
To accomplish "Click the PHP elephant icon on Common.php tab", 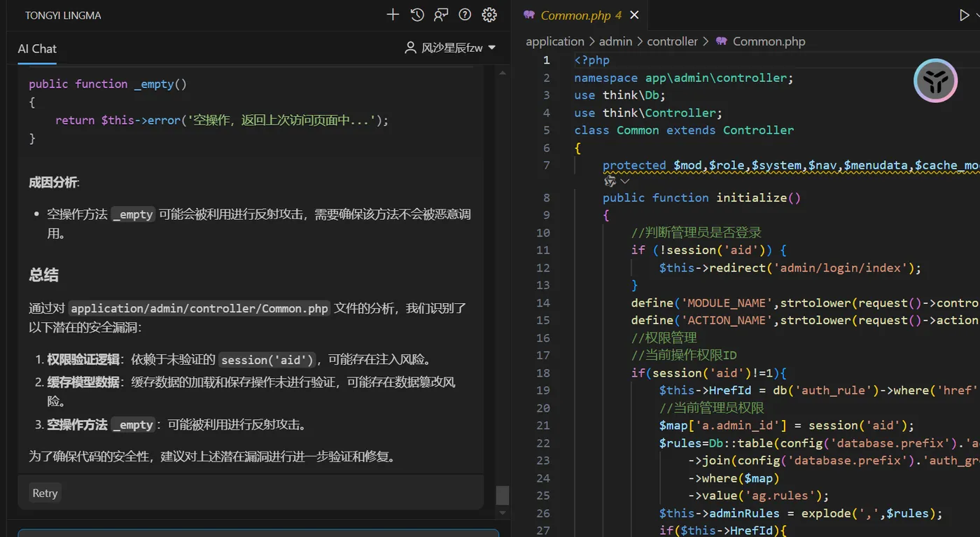I will (x=528, y=15).
